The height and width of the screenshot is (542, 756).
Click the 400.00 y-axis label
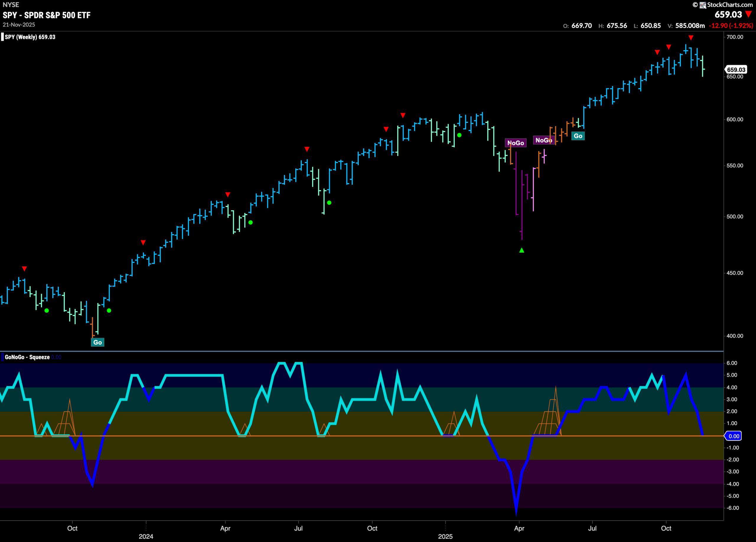[x=735, y=336]
